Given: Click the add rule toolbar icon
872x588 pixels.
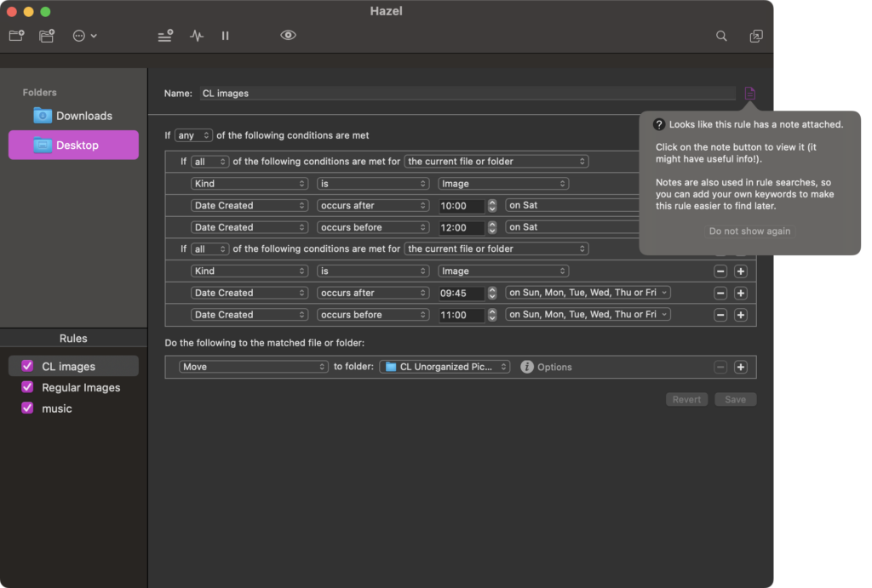Looking at the screenshot, I should [165, 36].
